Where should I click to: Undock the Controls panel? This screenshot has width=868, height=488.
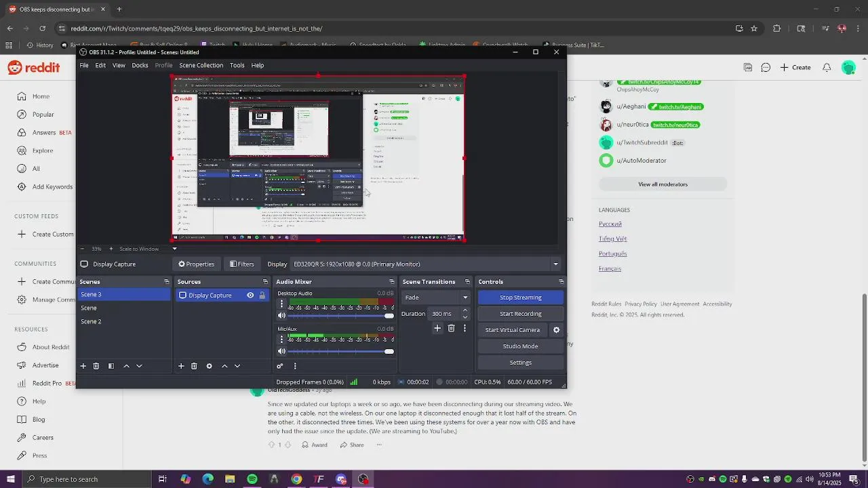561,282
